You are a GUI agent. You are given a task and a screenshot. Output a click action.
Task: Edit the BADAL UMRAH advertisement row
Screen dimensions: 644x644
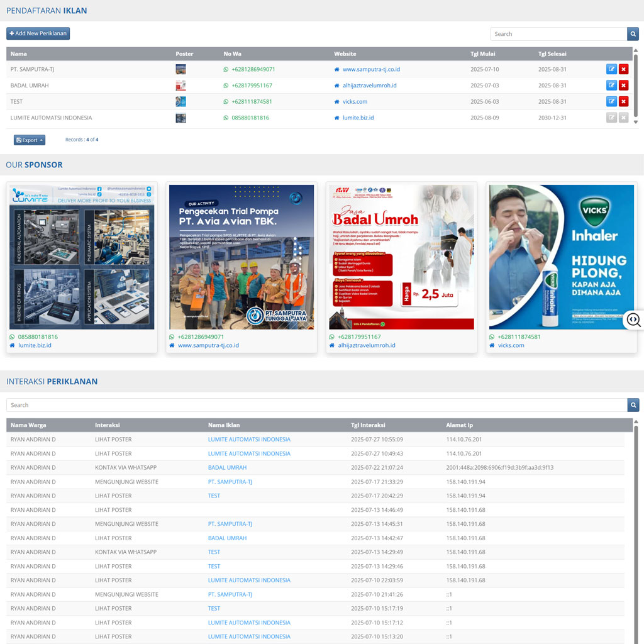click(x=611, y=85)
